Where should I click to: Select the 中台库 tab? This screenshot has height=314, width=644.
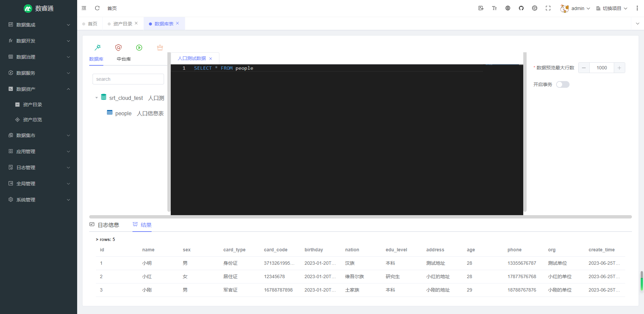[124, 59]
